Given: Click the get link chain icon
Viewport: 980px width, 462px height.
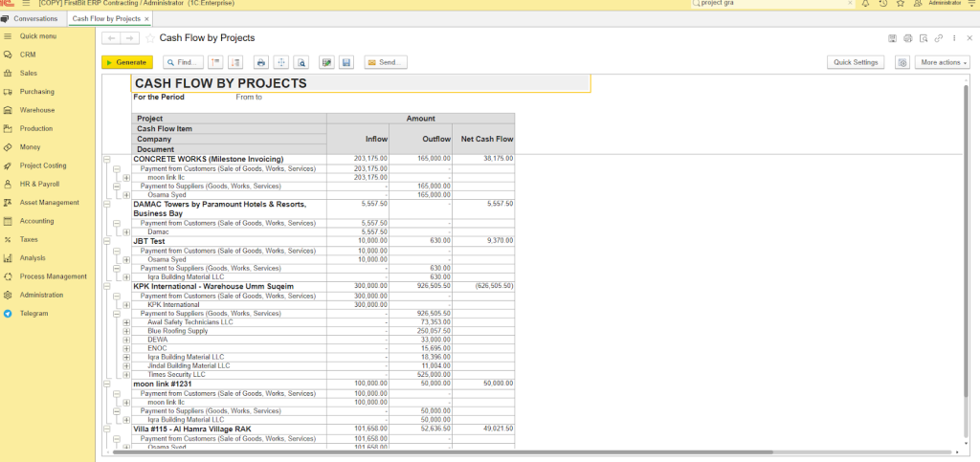Looking at the screenshot, I should [x=939, y=38].
